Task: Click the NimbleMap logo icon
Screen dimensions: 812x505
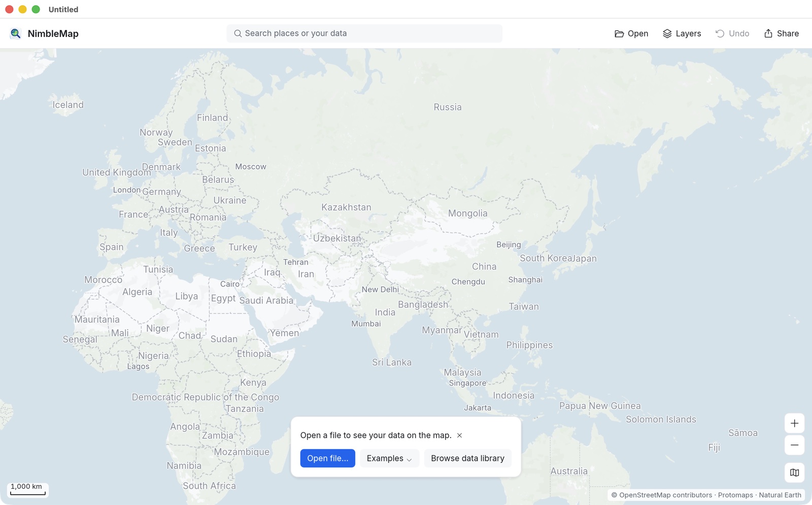Action: [16, 33]
